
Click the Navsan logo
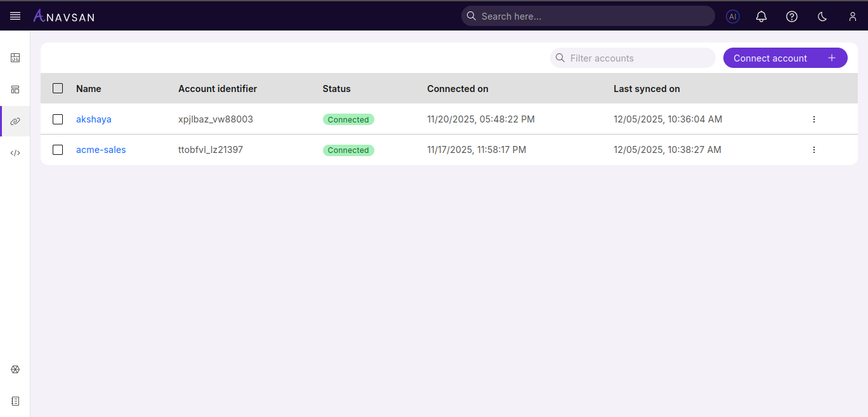(63, 16)
